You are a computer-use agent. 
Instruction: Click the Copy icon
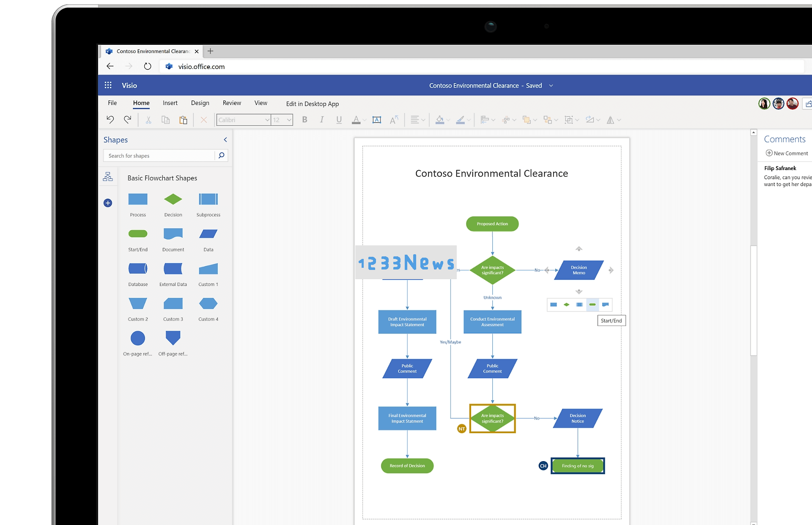166,120
